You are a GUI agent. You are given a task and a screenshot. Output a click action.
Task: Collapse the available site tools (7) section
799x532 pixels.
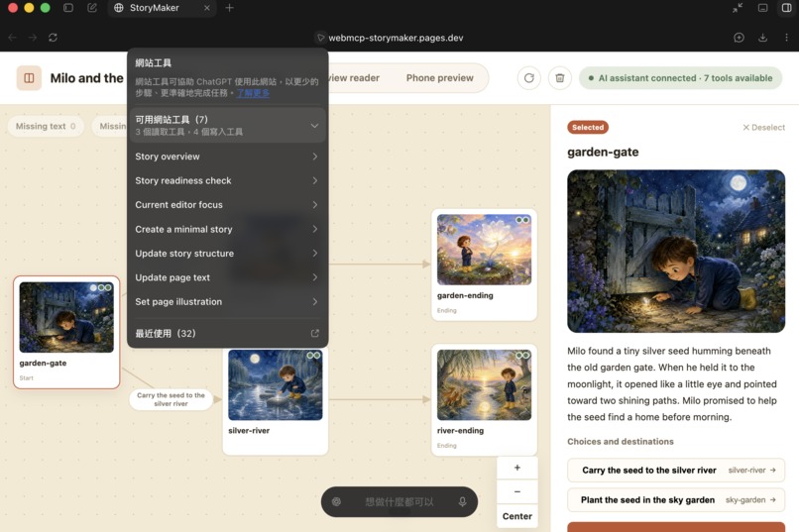point(227,125)
